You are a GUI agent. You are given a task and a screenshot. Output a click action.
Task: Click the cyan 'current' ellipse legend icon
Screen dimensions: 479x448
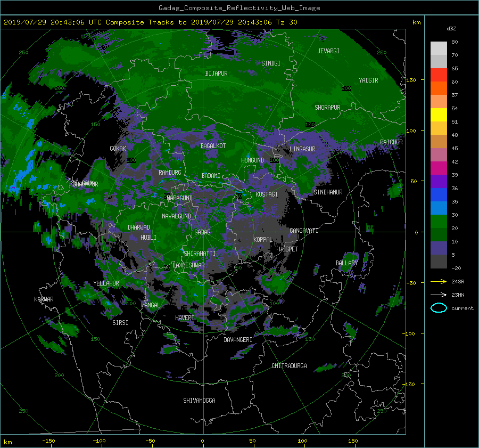point(439,308)
